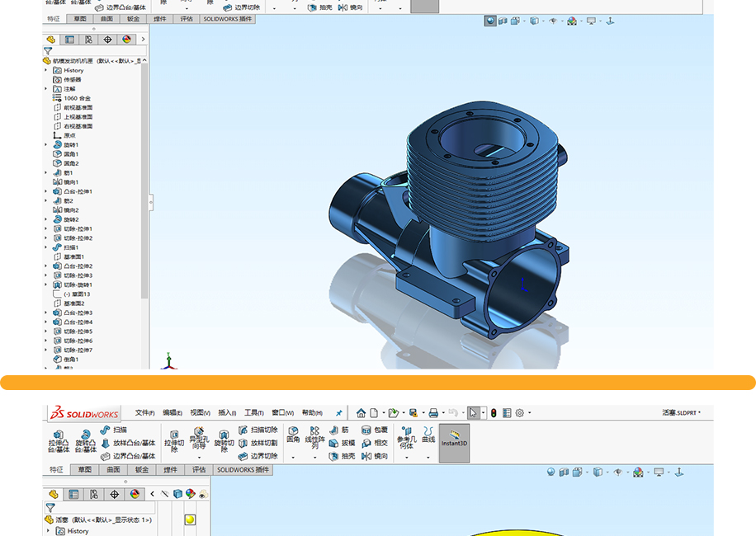Select the 倒角1 feature row

click(x=66, y=360)
